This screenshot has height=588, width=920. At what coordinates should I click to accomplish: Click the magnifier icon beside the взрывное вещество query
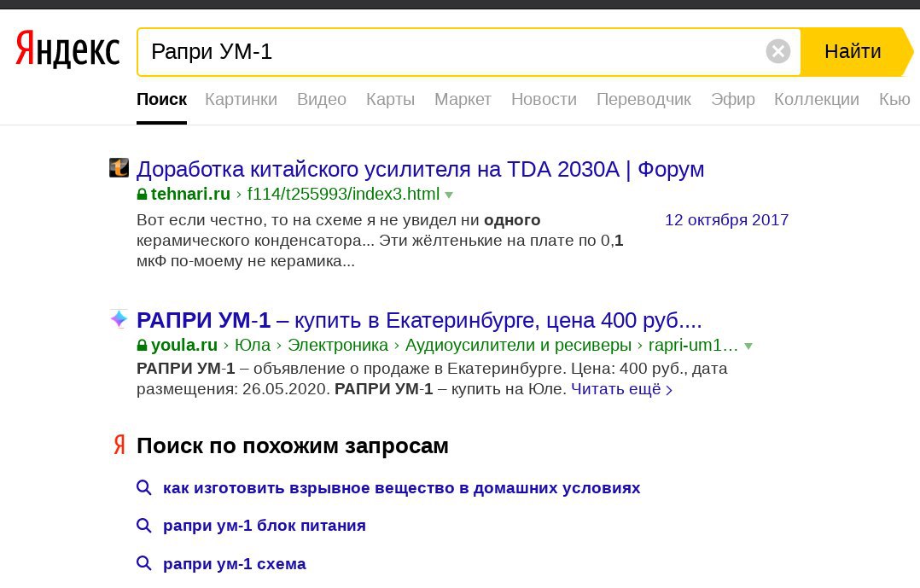pos(143,487)
